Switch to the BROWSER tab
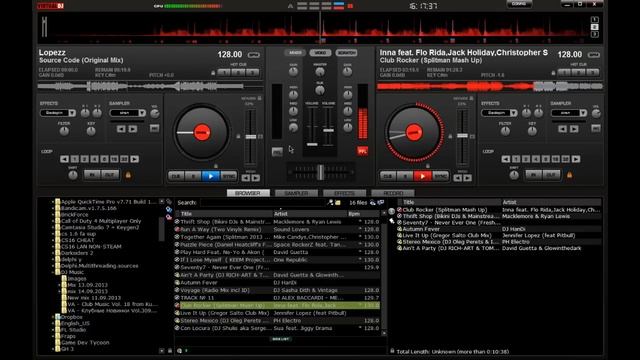 click(x=248, y=193)
